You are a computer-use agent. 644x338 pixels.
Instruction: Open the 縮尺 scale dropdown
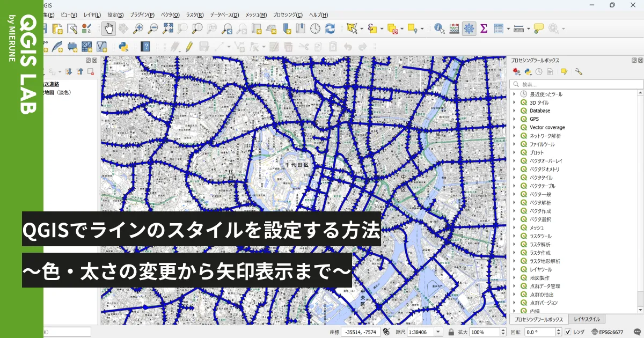(438, 332)
